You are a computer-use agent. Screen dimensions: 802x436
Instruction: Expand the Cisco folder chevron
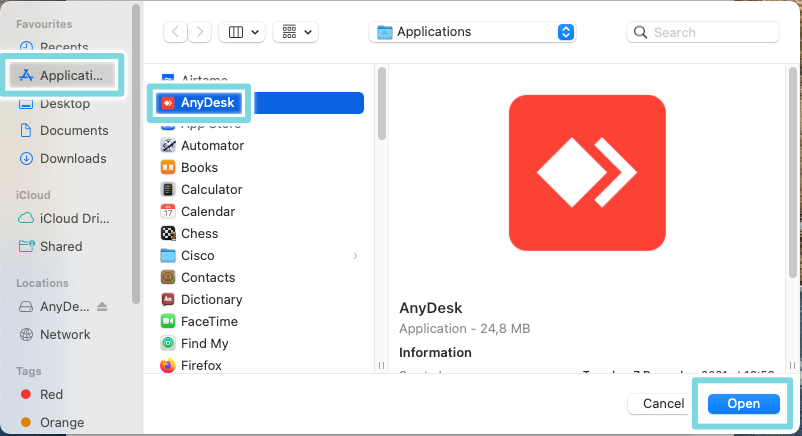(355, 256)
